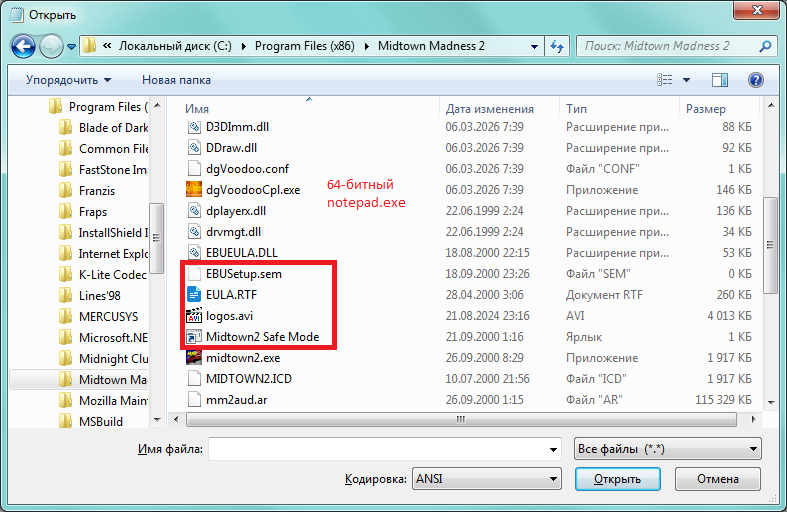Click the Forward navigation arrow

(x=51, y=47)
